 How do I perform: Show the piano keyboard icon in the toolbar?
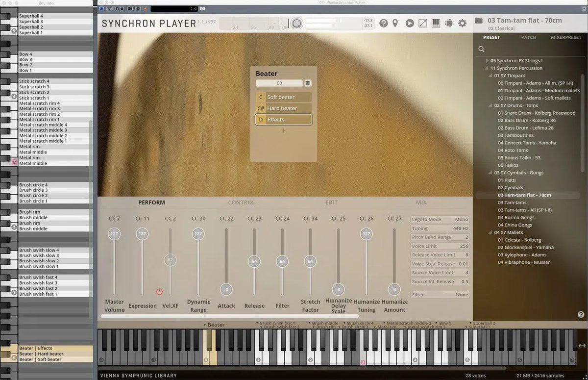436,23
